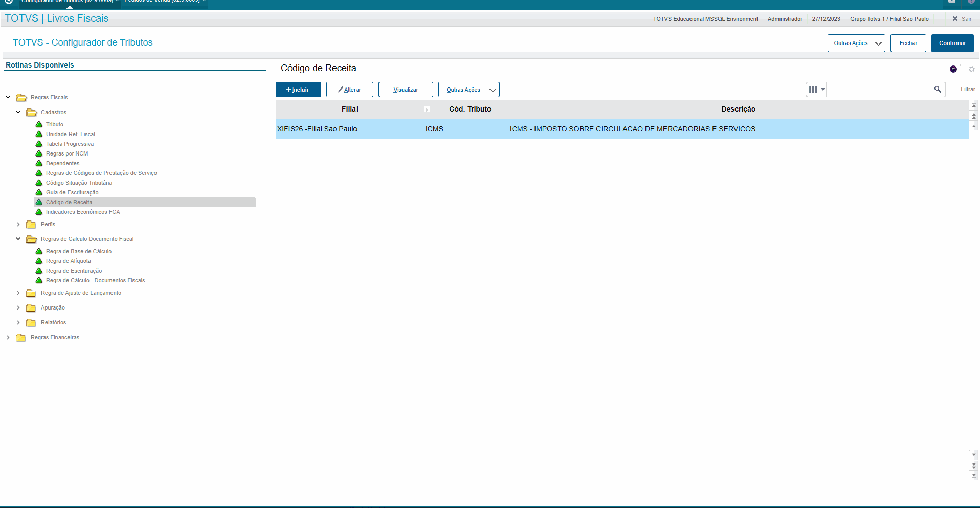Open Regras por NCM routine
Viewport: 980px width, 508px height.
coord(66,153)
